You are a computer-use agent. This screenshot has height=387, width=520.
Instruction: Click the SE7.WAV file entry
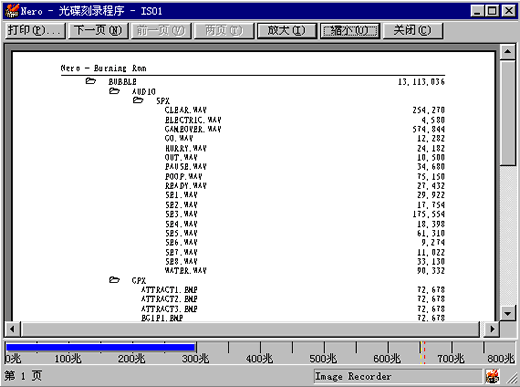coord(181,252)
